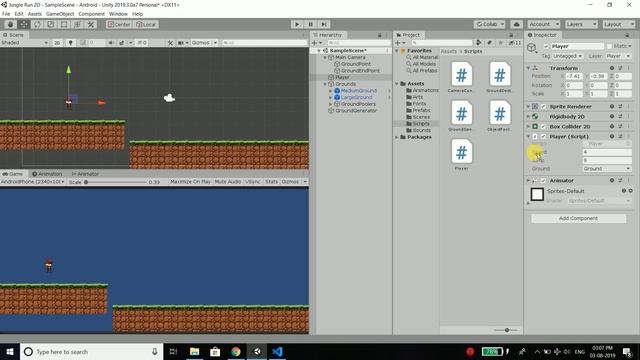Screen dimensions: 640x360
Task: Open the GameObject menu
Action: coord(60,14)
